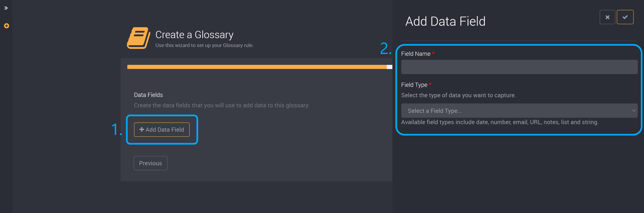644x213 pixels.
Task: Click the Add Data Field button
Action: tap(162, 130)
